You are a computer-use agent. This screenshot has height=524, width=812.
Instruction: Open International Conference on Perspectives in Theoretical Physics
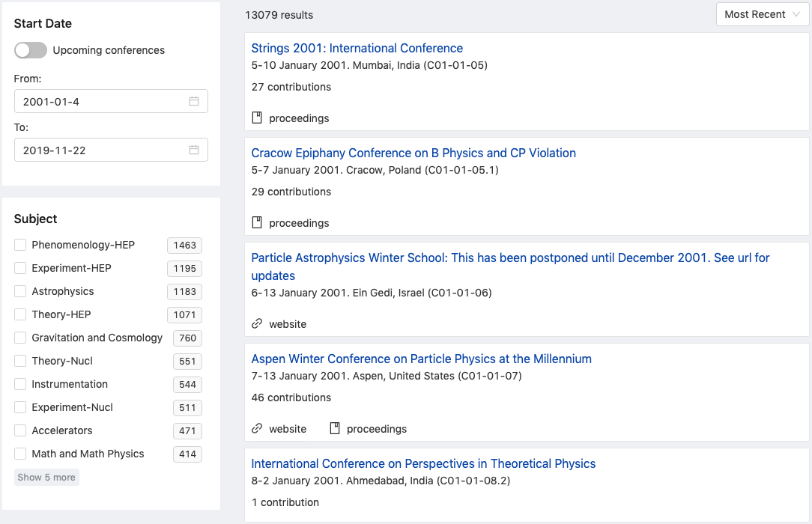pos(423,463)
